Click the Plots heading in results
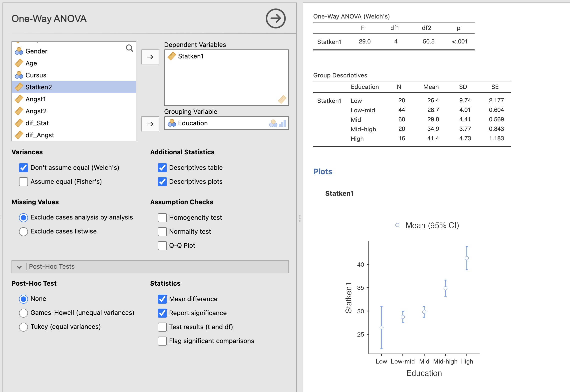Screen dimensions: 570x392 323,172
